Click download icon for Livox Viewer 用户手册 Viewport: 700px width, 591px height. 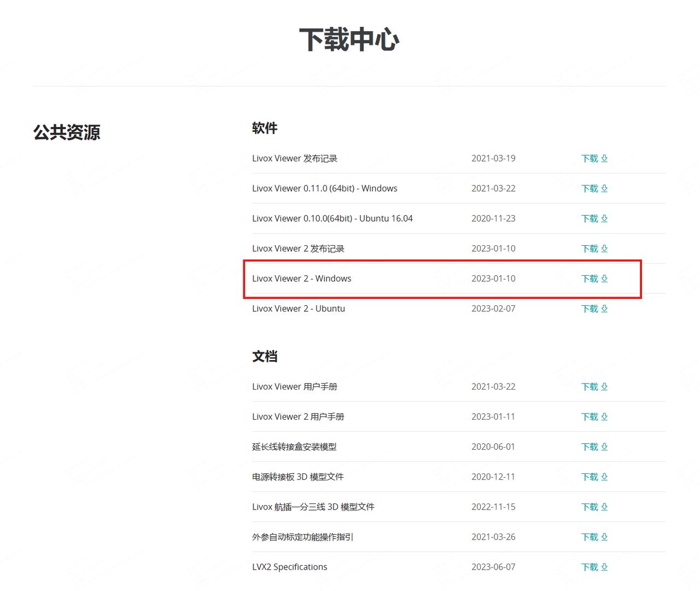point(604,386)
